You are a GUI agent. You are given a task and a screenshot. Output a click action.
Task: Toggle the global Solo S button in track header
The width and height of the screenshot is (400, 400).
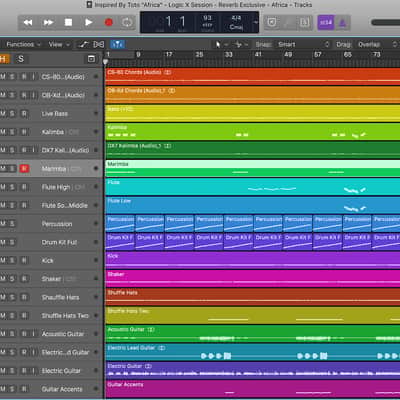tap(21, 59)
